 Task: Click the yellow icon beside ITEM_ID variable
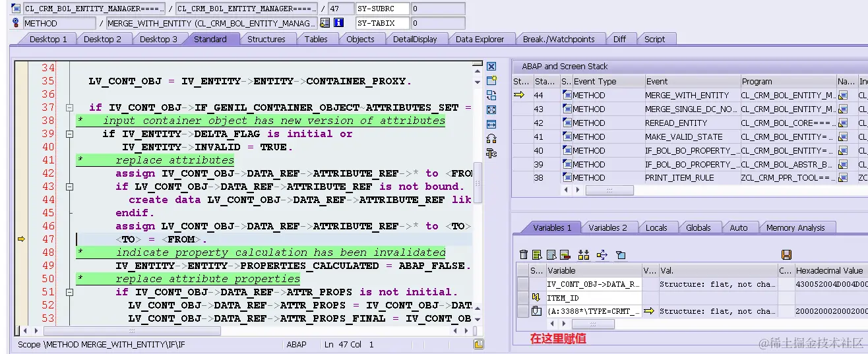click(x=536, y=297)
